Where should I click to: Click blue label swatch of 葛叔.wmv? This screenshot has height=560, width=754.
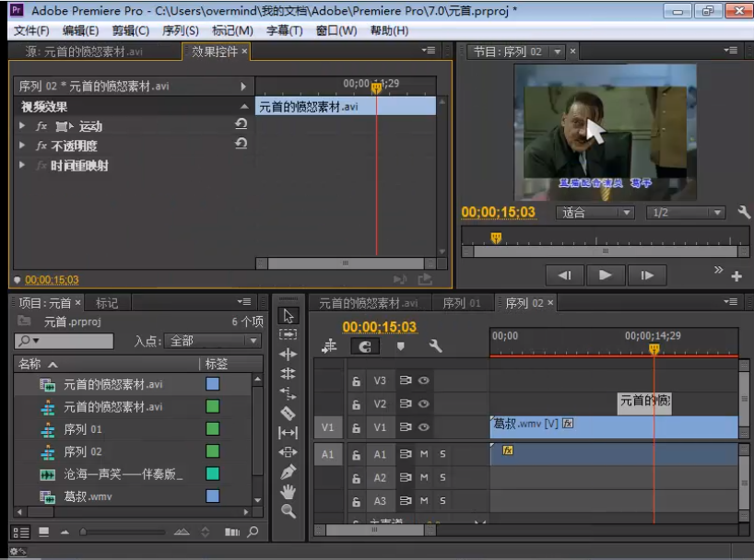click(x=213, y=496)
